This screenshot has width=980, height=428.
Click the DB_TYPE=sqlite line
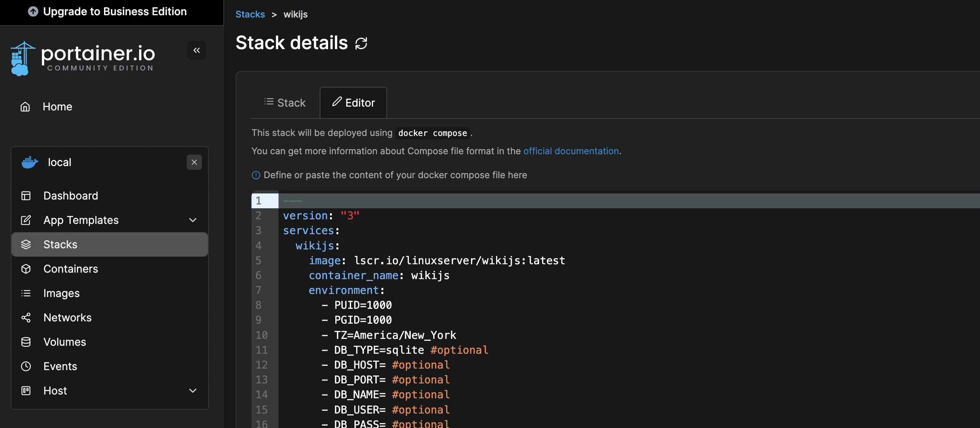point(405,350)
